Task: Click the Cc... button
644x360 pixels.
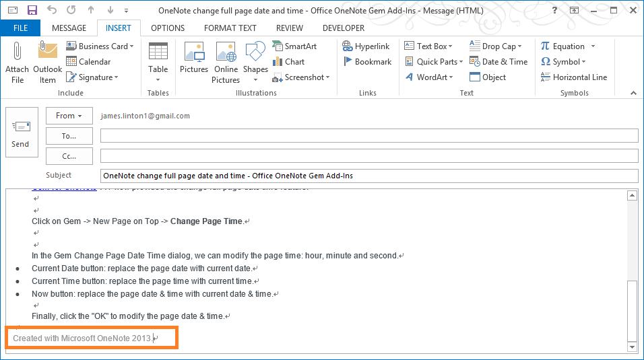Action: (69, 156)
